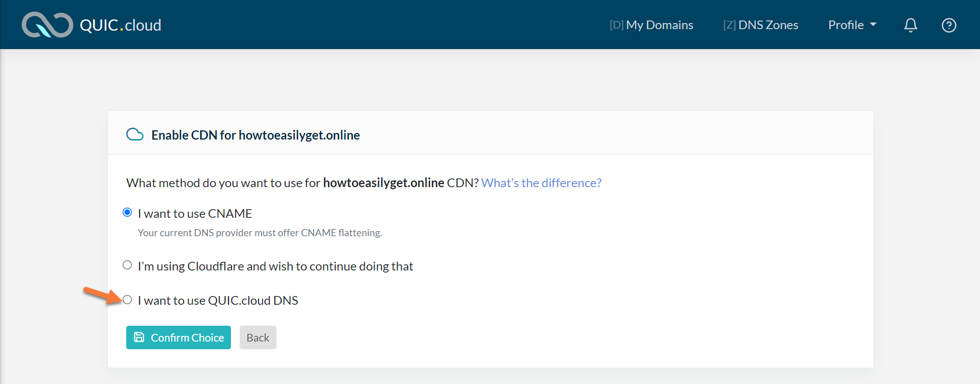980x384 pixels.
Task: Click the QUIC.cloud brand name text
Action: point(121,25)
